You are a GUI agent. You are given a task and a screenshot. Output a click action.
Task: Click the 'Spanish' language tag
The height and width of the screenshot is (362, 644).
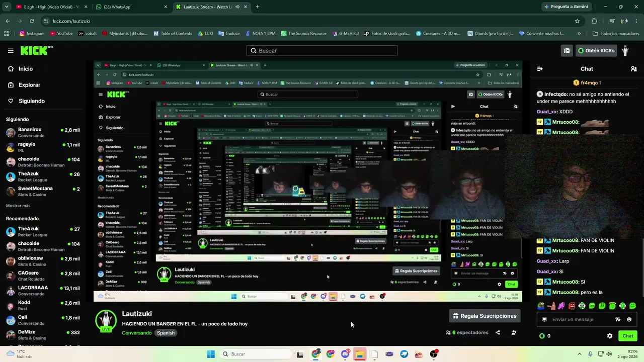click(x=166, y=333)
